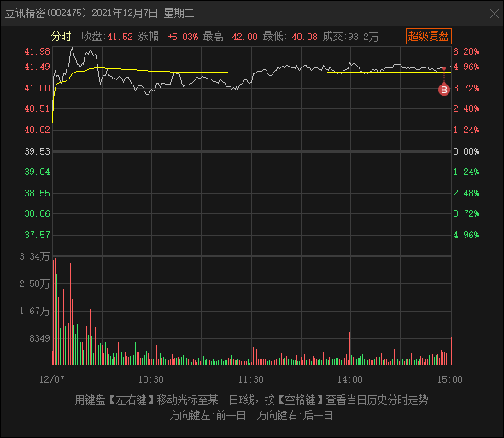Click the 37.57 price axis label

pyautogui.click(x=38, y=235)
